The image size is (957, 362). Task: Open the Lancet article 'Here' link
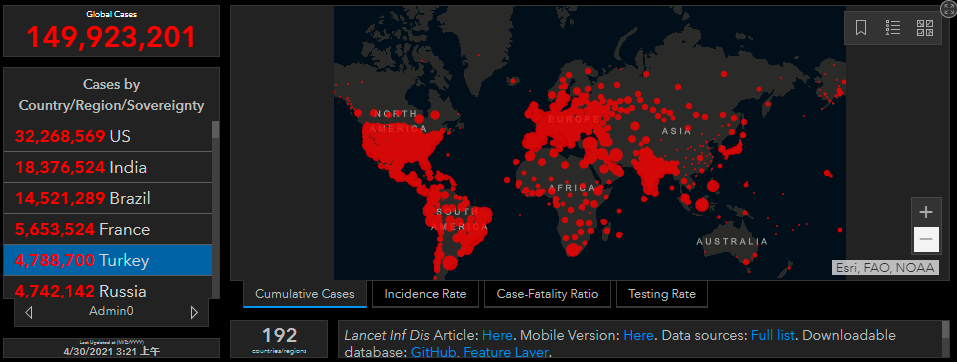496,335
